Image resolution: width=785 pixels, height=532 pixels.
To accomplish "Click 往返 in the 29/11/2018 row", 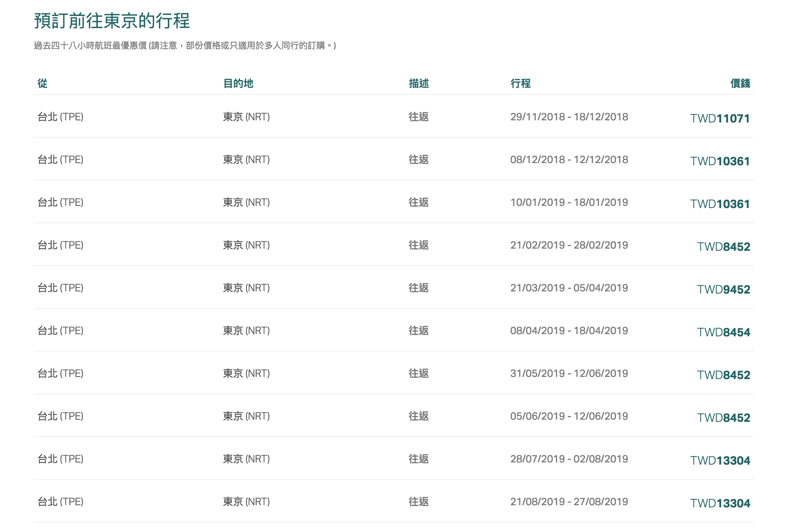I will [419, 117].
